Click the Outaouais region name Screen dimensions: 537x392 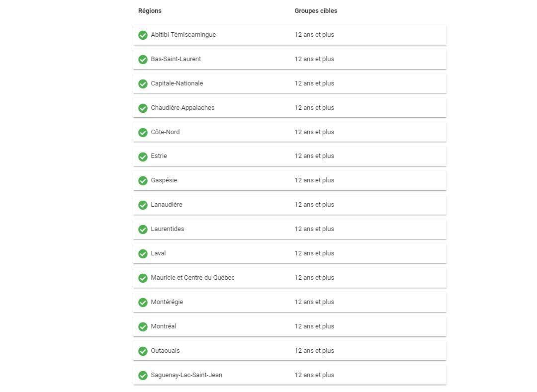pos(165,351)
